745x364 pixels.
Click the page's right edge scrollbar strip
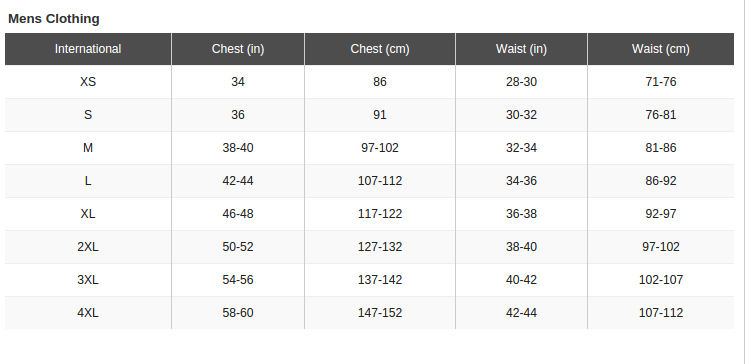[741, 182]
